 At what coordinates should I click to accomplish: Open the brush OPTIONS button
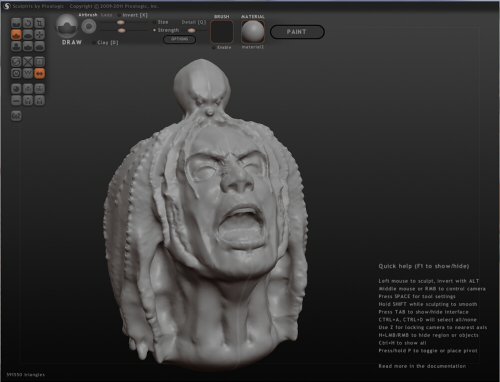179,39
